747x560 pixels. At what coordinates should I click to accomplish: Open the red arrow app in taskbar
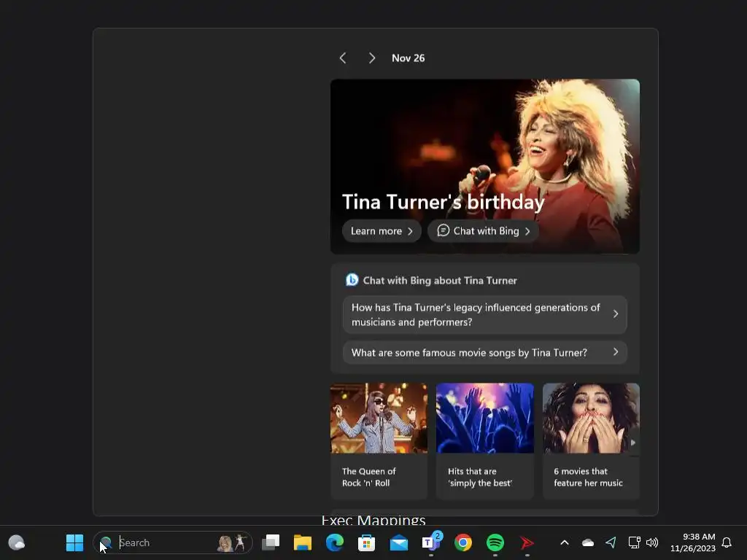point(527,542)
